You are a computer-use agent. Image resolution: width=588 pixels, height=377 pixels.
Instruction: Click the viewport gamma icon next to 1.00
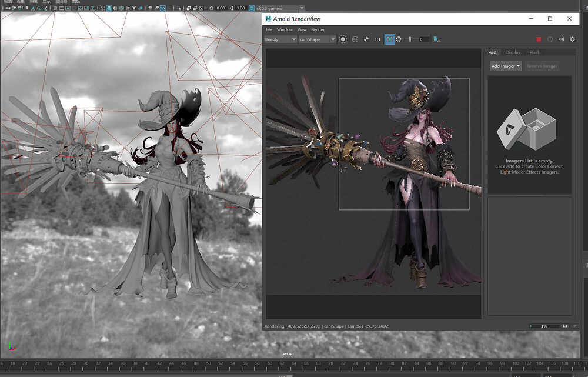(x=231, y=8)
